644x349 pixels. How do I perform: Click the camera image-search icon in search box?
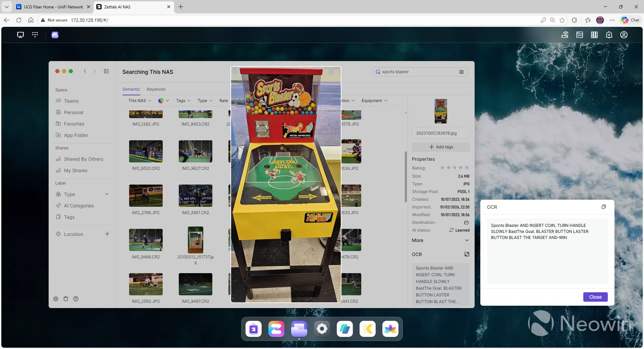[462, 72]
